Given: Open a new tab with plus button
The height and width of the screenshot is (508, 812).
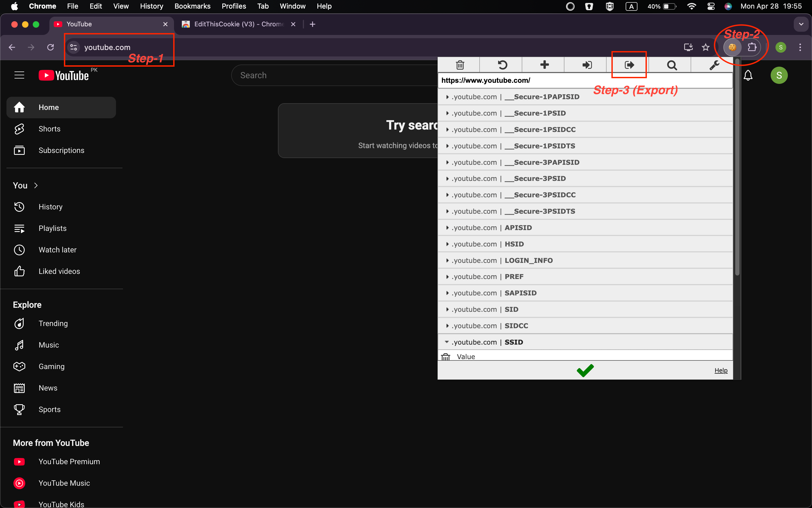Looking at the screenshot, I should click(312, 24).
